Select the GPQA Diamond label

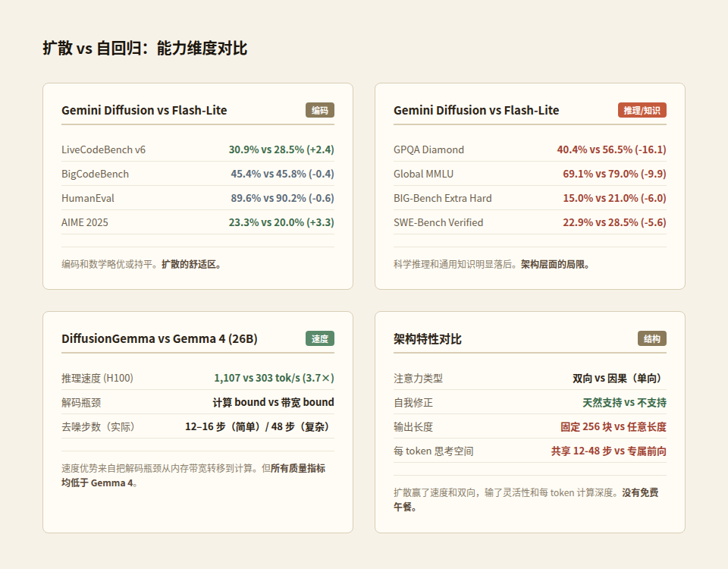point(428,149)
